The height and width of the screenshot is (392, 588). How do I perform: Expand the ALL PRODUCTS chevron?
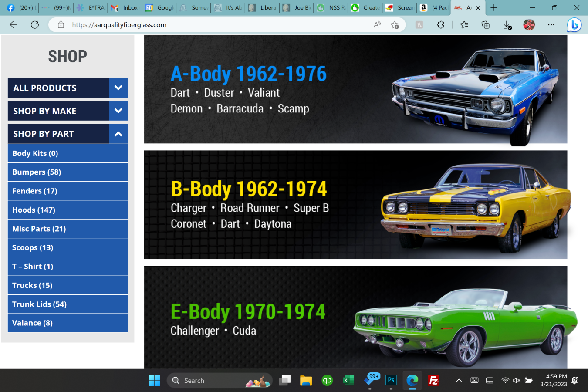click(x=118, y=88)
